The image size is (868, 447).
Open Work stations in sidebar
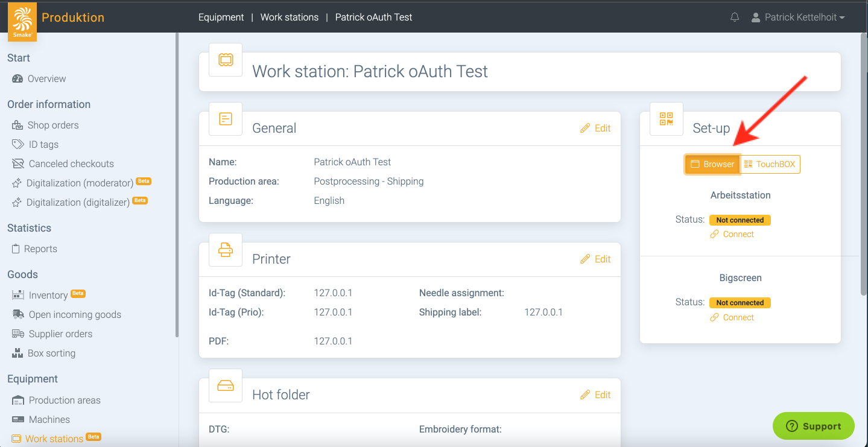click(x=54, y=439)
